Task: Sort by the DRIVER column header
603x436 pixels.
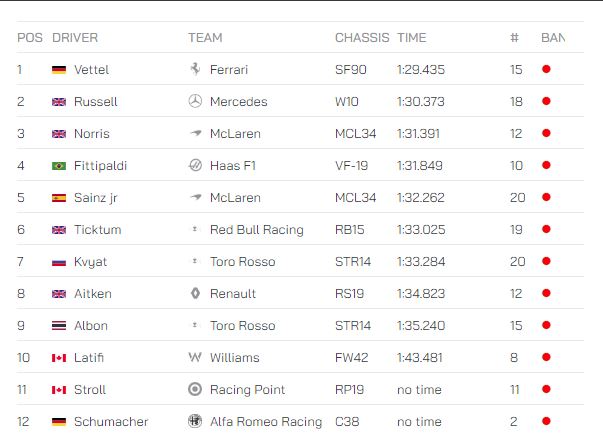Action: (75, 38)
